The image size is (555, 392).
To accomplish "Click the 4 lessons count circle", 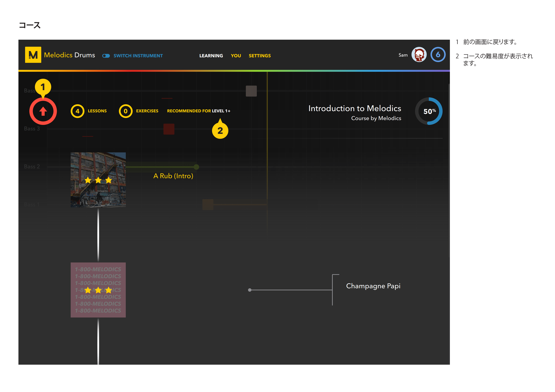I will [77, 111].
